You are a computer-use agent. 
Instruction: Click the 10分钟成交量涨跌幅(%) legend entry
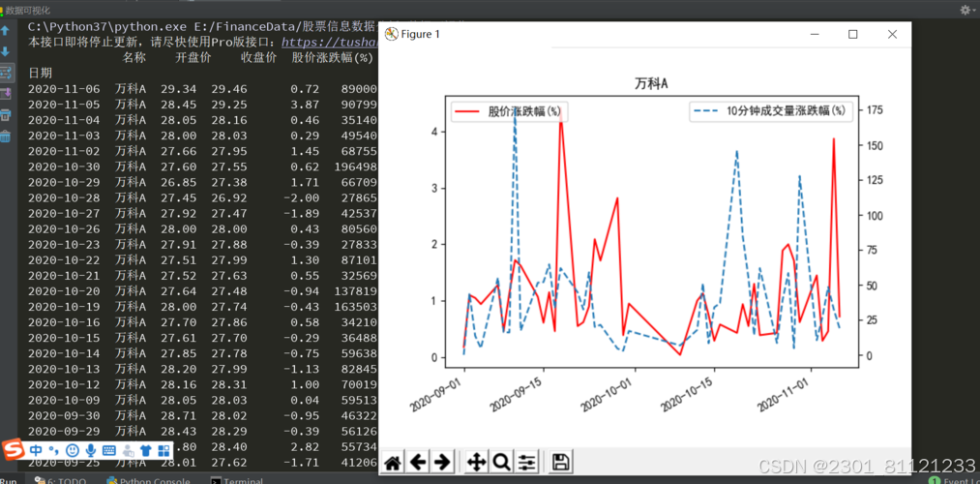tap(771, 112)
